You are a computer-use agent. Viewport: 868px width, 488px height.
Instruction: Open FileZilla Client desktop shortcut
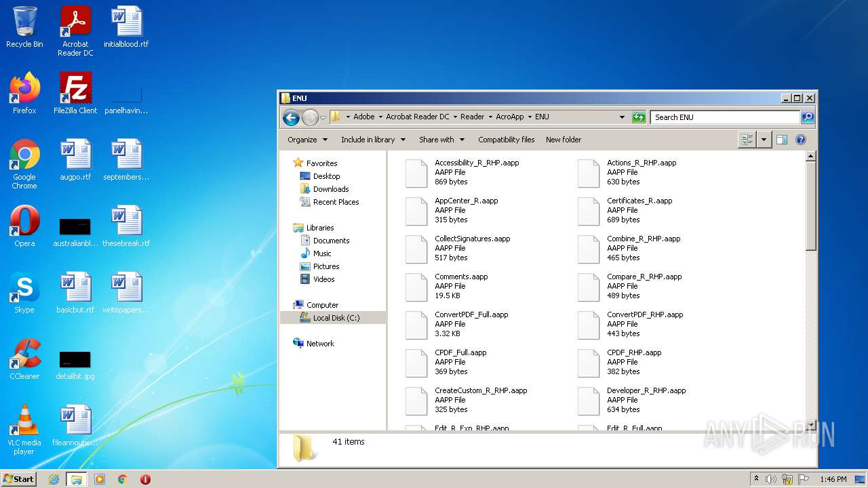pyautogui.click(x=75, y=94)
